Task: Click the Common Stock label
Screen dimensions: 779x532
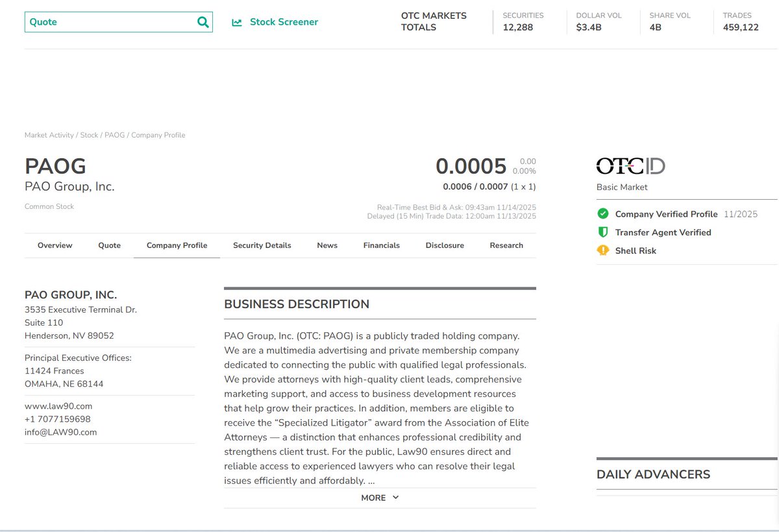Action: tap(49, 206)
